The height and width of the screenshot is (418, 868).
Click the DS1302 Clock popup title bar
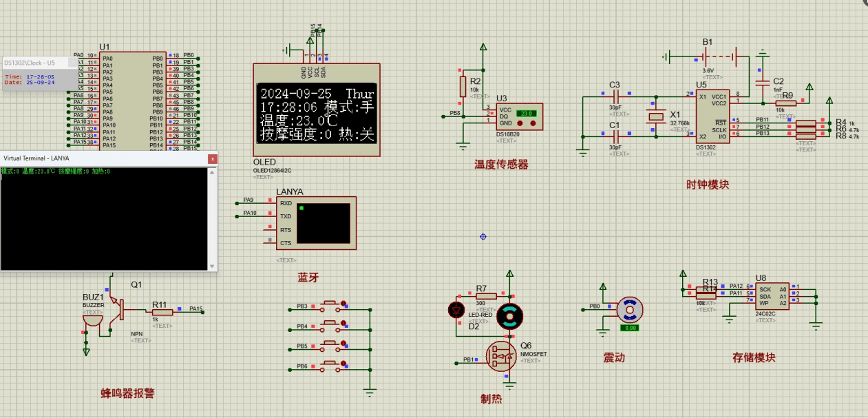34,63
